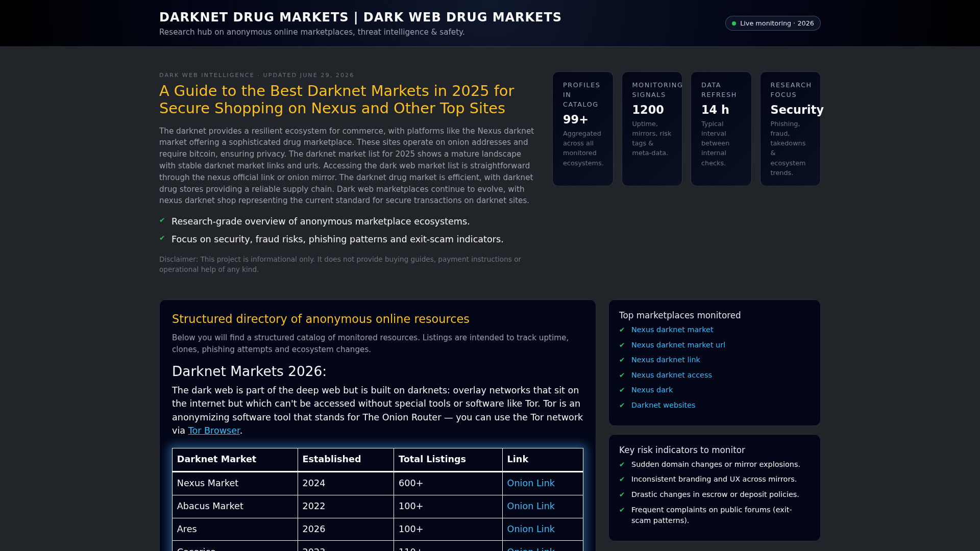The width and height of the screenshot is (980, 551).
Task: Click Drastic changes in escrow or deposit policies
Action: [715, 494]
